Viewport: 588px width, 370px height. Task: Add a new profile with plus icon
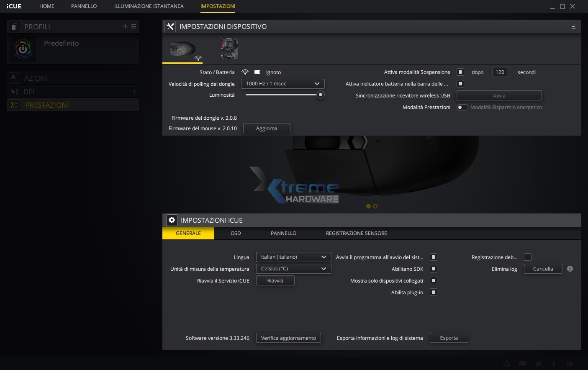point(125,26)
